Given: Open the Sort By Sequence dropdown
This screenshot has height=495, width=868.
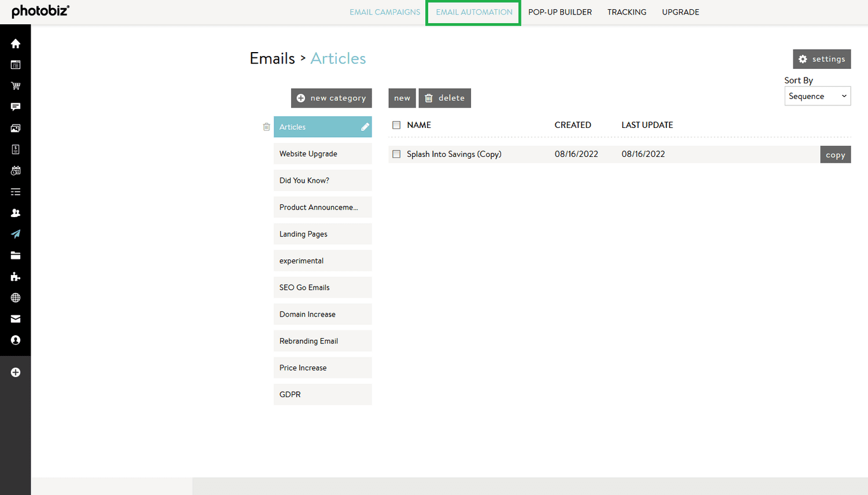Looking at the screenshot, I should (817, 96).
